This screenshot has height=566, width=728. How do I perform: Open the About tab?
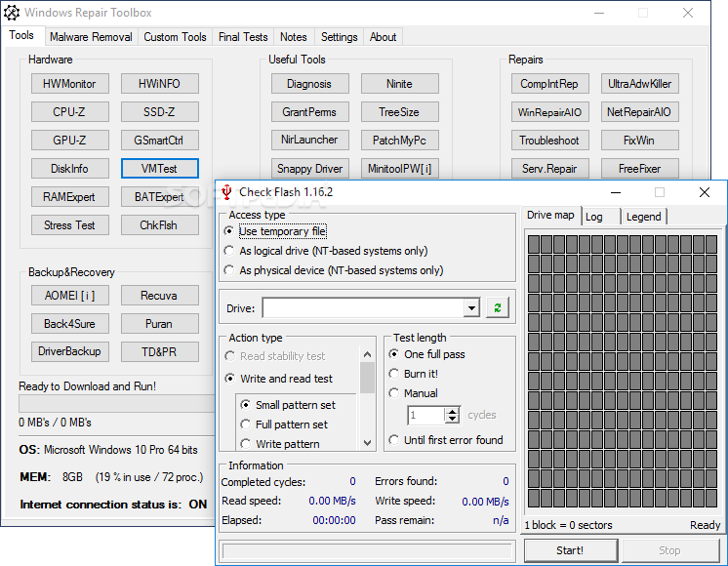coord(384,37)
